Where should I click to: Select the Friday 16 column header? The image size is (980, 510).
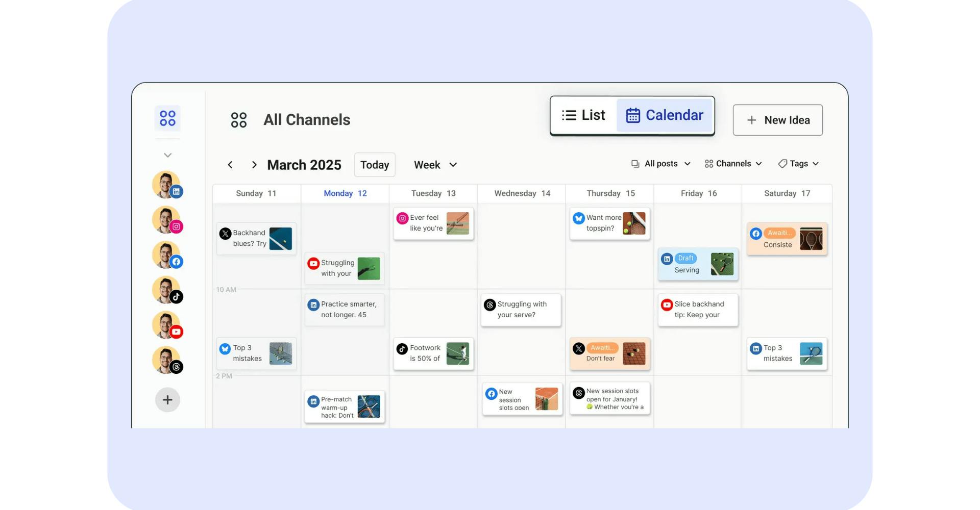tap(698, 193)
